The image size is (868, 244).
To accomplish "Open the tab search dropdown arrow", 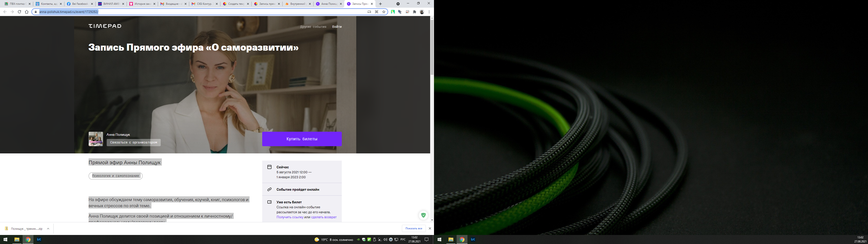I will click(x=398, y=4).
